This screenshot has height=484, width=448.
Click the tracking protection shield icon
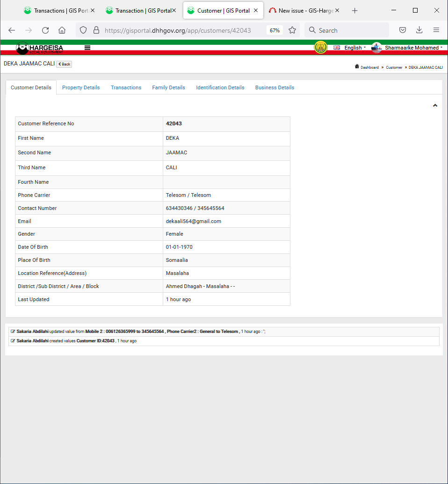click(83, 30)
